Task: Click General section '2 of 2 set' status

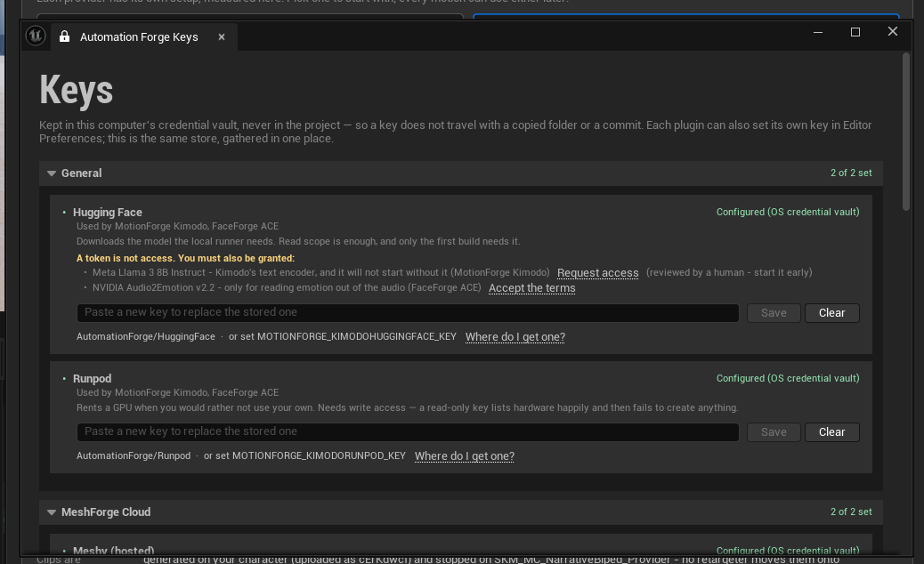Action: (851, 173)
